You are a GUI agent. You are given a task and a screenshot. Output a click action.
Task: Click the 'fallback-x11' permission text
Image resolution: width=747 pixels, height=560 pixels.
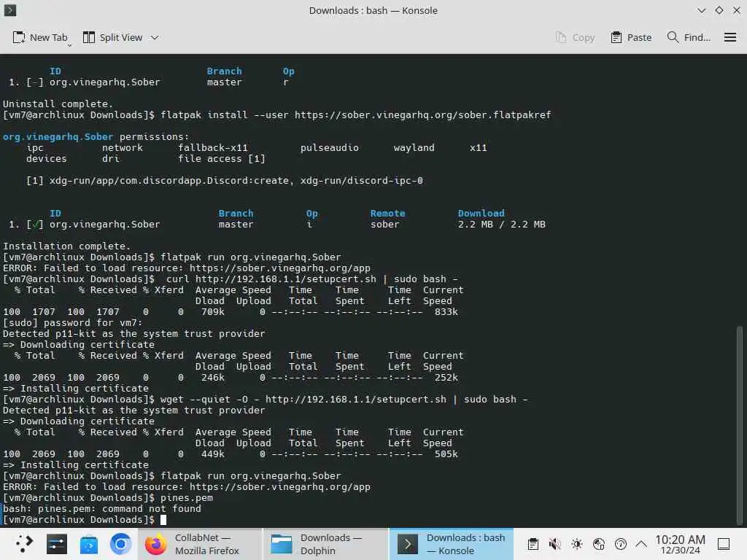(213, 147)
